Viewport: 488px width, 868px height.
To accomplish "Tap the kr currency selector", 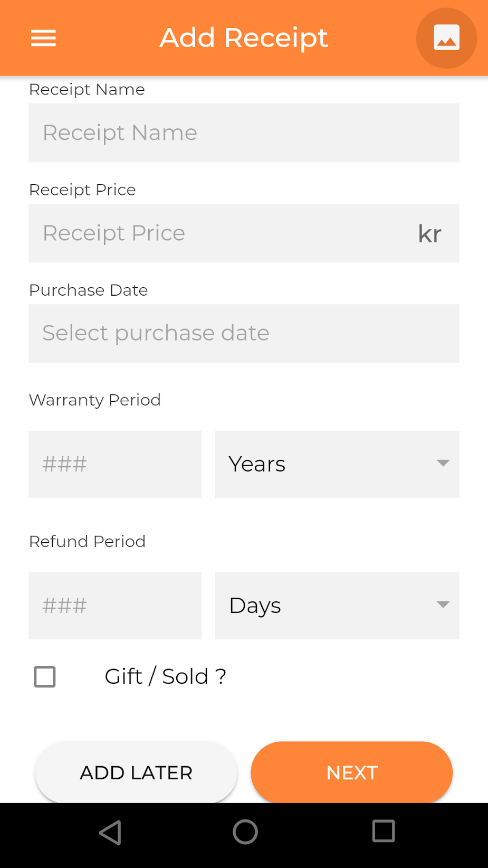I will (x=429, y=233).
